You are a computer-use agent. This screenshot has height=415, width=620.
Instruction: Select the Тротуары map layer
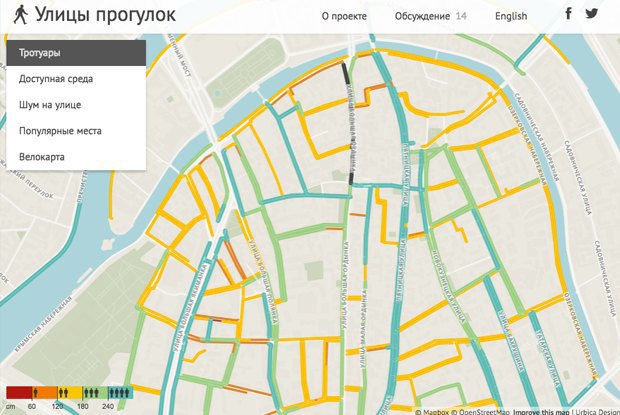(76, 52)
